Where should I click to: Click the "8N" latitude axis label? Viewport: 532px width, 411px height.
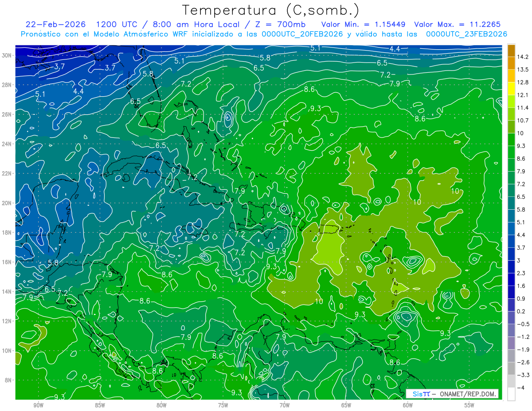point(8,380)
